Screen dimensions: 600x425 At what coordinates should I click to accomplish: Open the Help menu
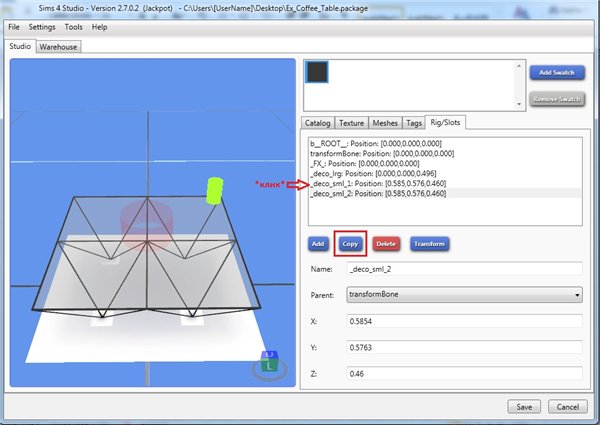[100, 27]
